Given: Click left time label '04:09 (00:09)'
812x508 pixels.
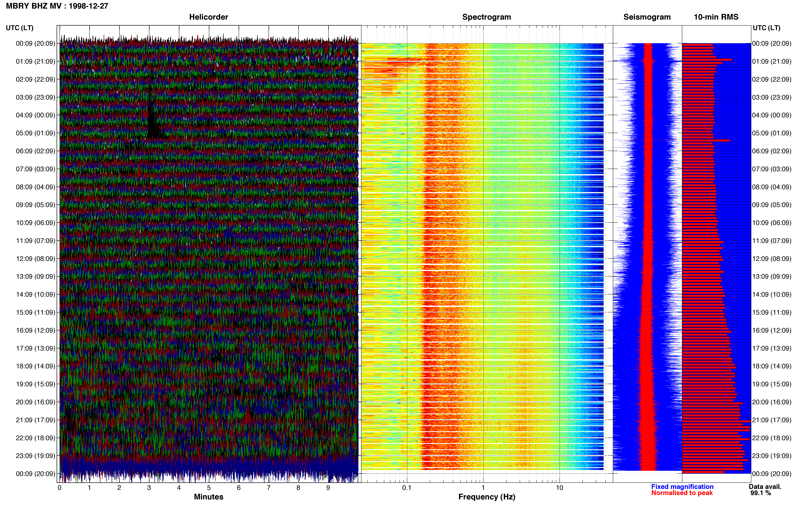Looking at the screenshot, I should 35,115.
